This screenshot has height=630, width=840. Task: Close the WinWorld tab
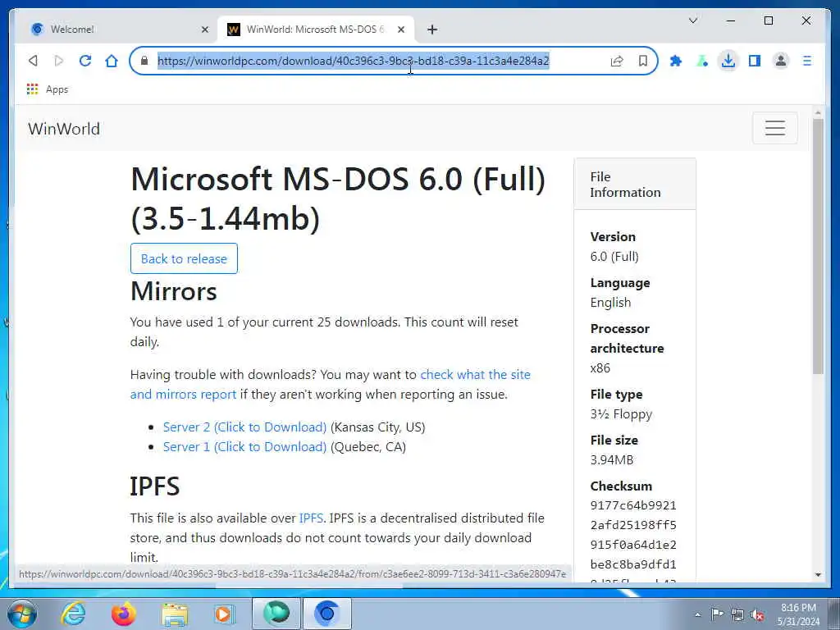[400, 30]
